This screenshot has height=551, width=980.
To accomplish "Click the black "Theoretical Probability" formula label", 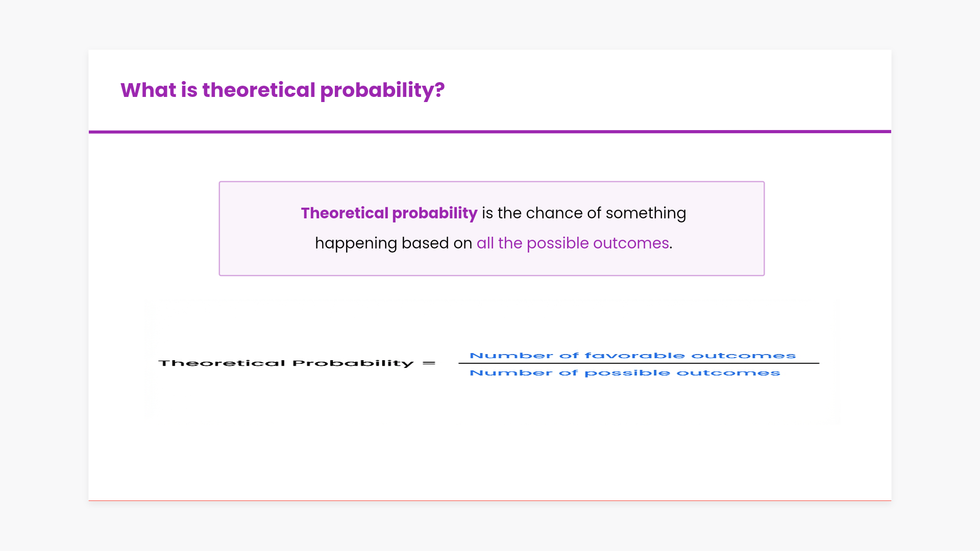I will (286, 363).
